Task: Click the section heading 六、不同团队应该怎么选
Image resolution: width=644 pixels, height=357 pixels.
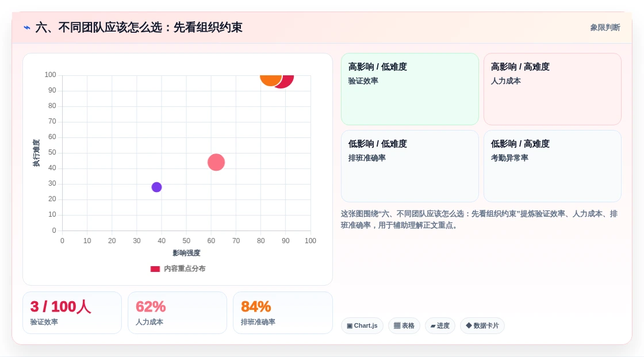Action: click(139, 28)
